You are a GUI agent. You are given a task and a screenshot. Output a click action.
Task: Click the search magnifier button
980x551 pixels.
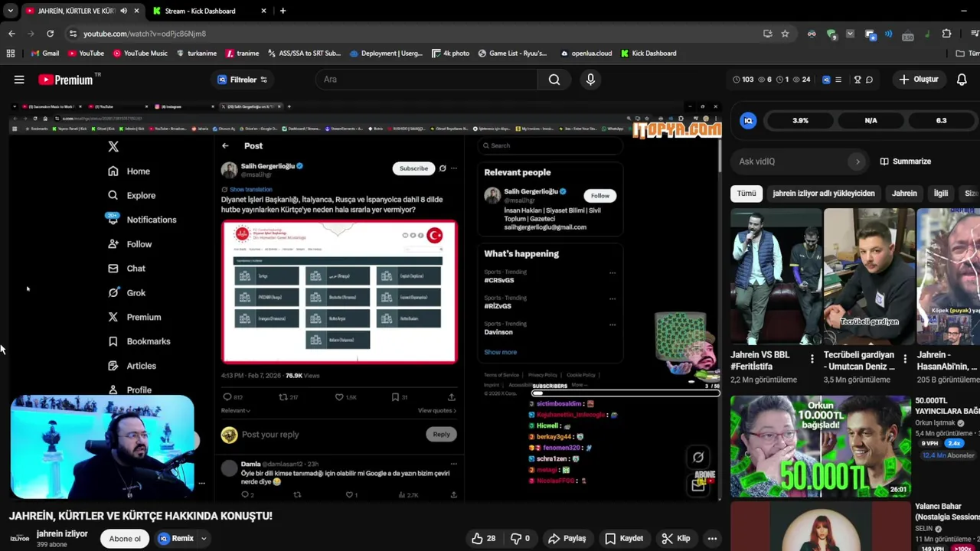click(x=554, y=80)
